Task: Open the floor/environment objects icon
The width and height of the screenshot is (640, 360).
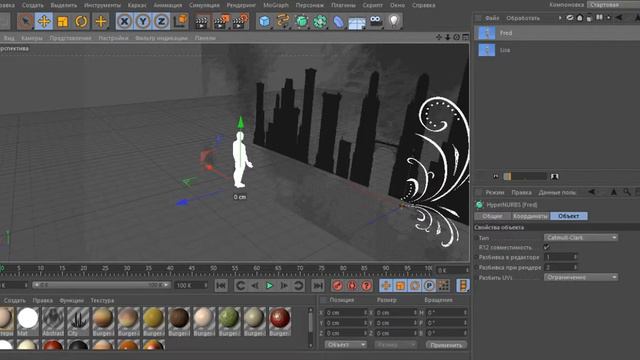Action: (357, 21)
